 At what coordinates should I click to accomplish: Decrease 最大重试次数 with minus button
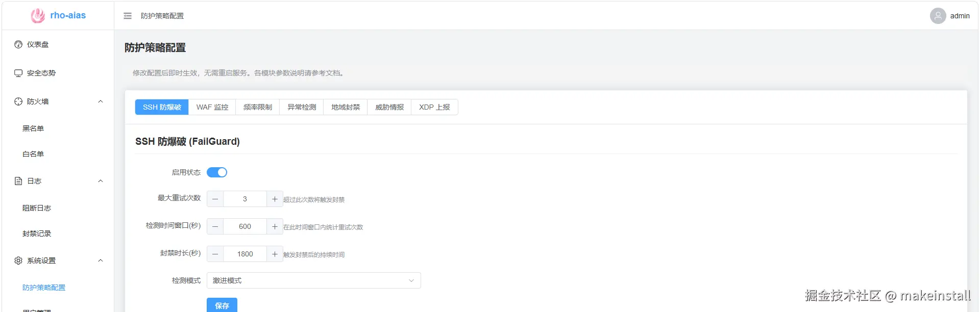coord(215,199)
